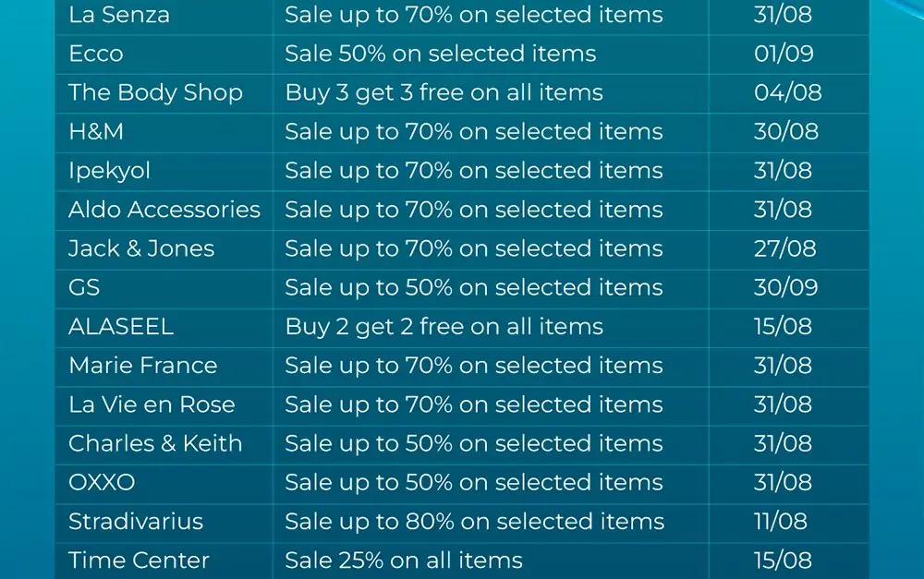
Task: Click Stradivarius 80% sale offer text
Action: pos(474,522)
